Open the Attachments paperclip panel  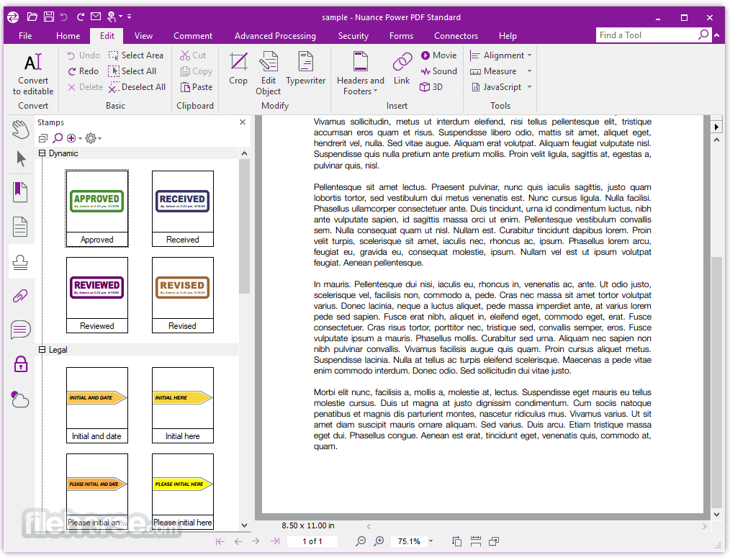[x=20, y=296]
